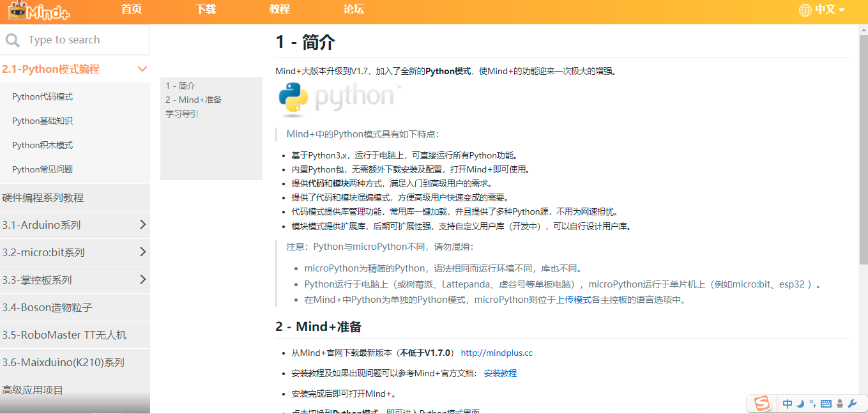Open the 中文 language dropdown
This screenshot has width=868, height=414.
click(x=829, y=10)
